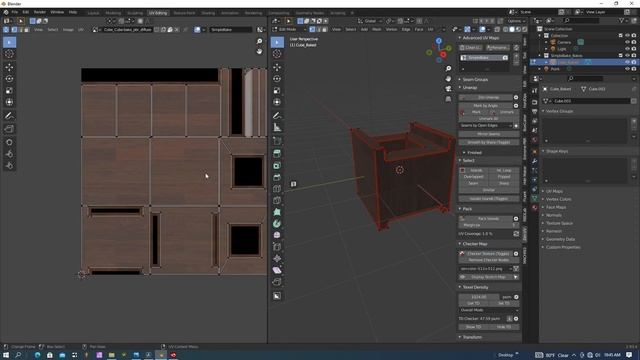Open the Edit Mode dropdown in viewport header
Screen dimensions: 640x360
(289, 29)
